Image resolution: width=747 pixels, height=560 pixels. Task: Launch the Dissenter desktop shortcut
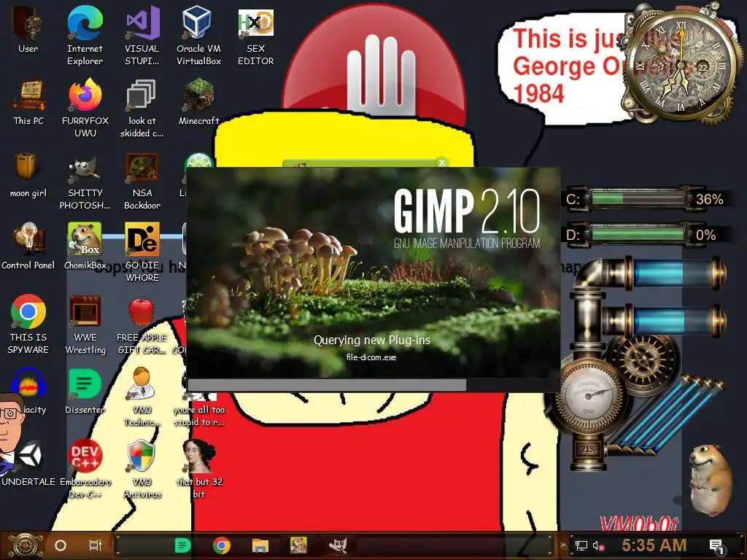pos(85,391)
